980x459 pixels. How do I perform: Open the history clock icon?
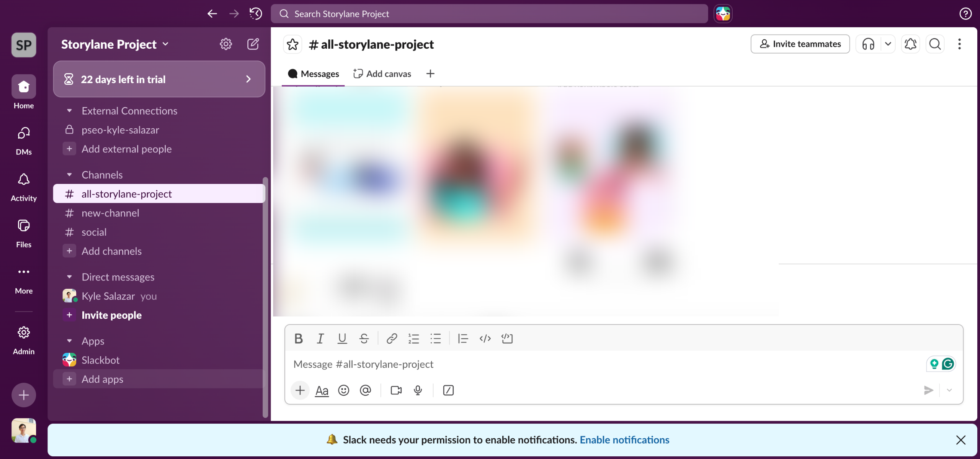click(x=256, y=14)
